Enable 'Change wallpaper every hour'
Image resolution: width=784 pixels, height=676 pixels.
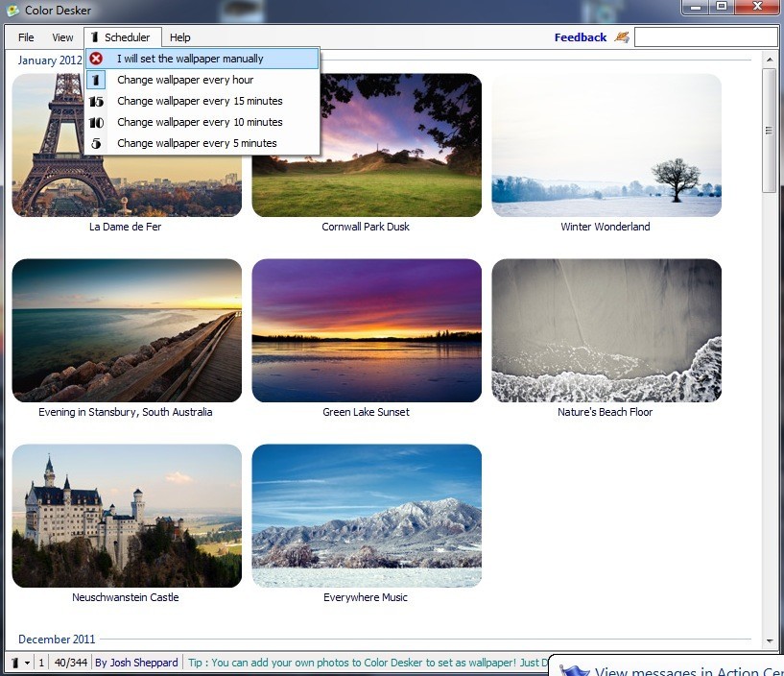(186, 80)
